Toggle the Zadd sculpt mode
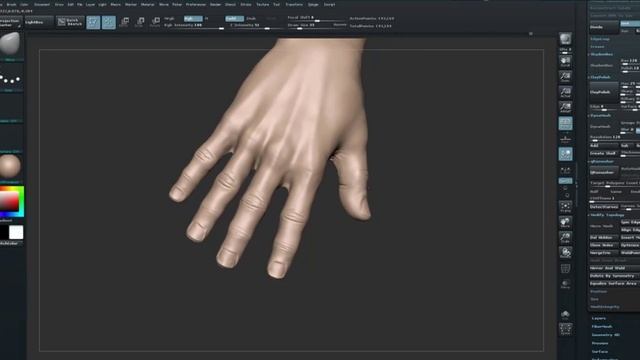The image size is (640, 360). (234, 18)
